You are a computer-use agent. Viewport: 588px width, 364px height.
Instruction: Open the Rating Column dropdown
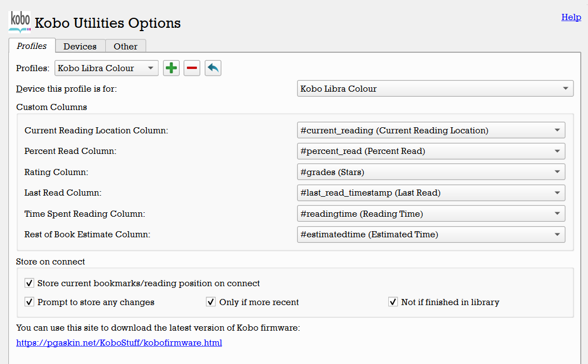point(431,172)
